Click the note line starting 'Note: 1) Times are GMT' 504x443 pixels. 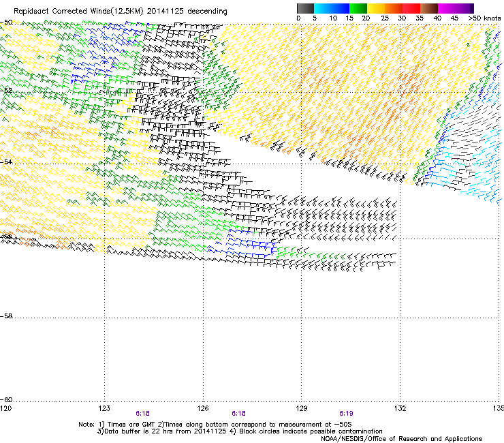(215, 425)
